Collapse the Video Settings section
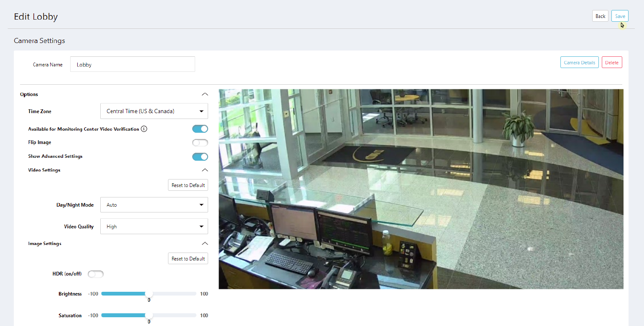The width and height of the screenshot is (644, 326). (x=204, y=170)
